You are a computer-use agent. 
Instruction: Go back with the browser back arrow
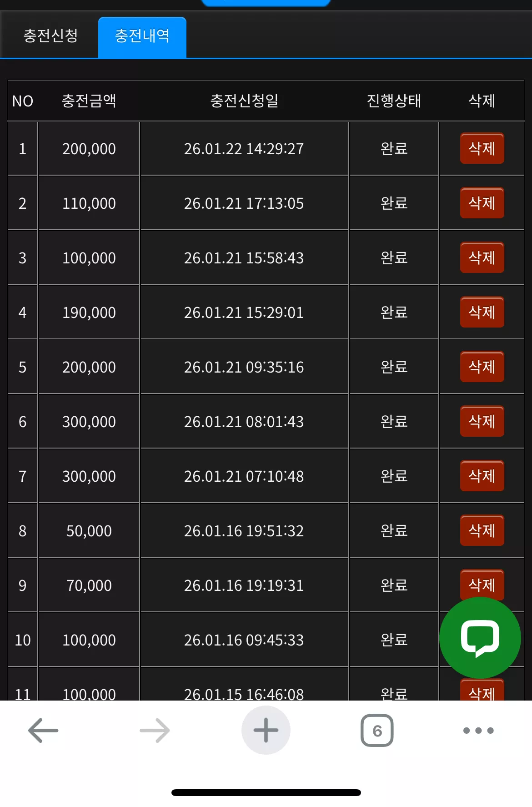[43, 730]
